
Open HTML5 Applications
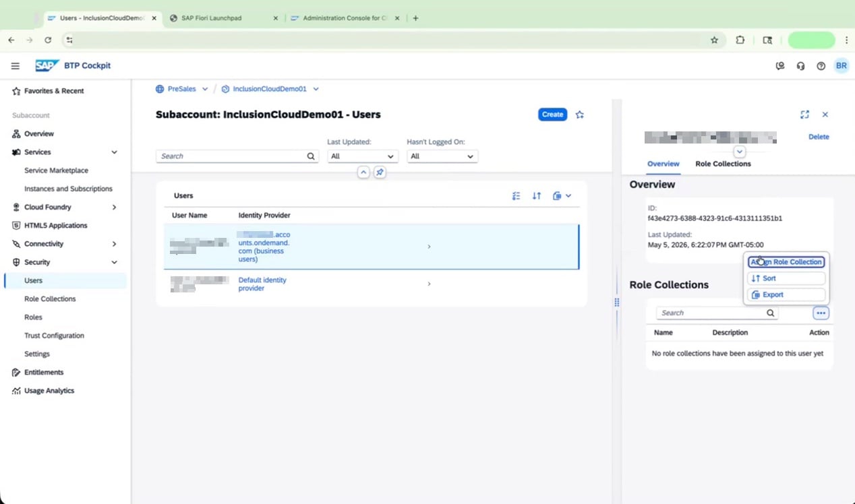(55, 226)
